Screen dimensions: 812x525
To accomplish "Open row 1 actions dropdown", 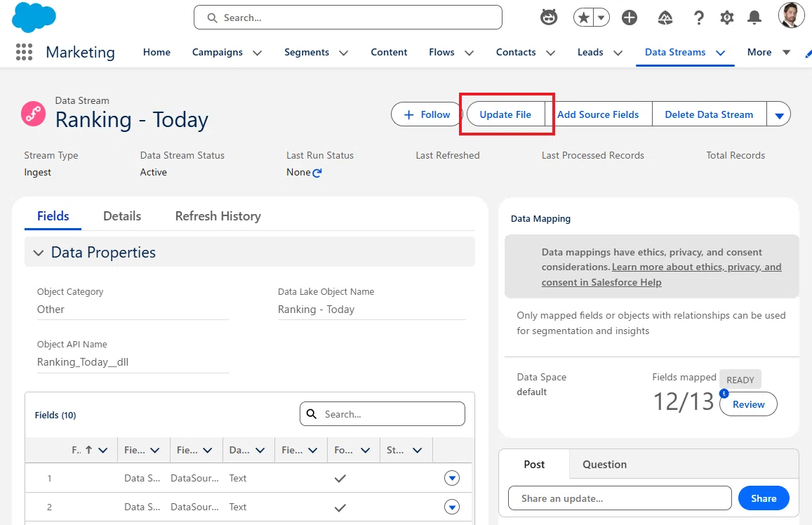I will [452, 478].
